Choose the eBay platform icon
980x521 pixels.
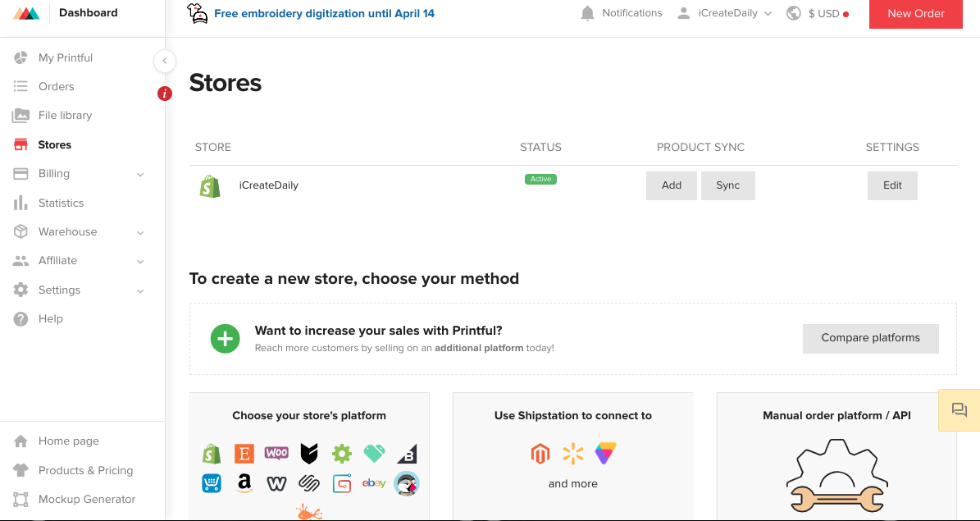pyautogui.click(x=374, y=483)
